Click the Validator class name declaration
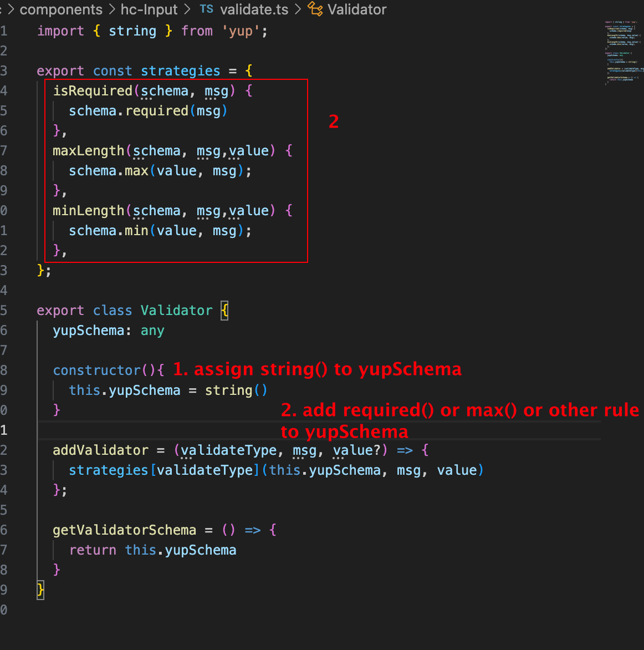Image resolution: width=644 pixels, height=650 pixels. coord(176,311)
